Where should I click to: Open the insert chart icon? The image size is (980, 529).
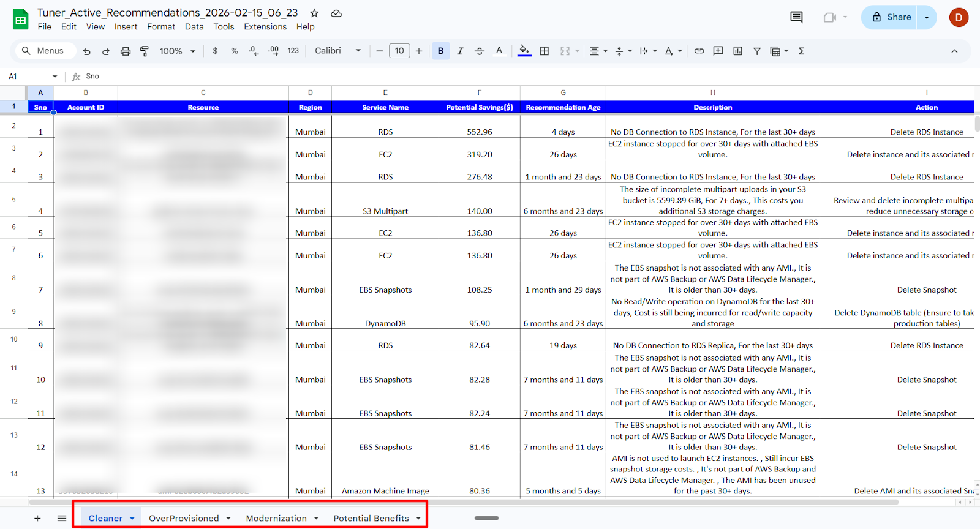click(x=737, y=51)
